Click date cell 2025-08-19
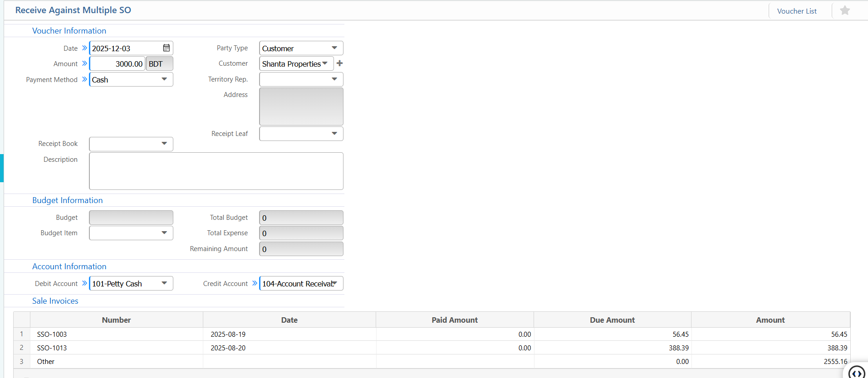The height and width of the screenshot is (378, 868). 289,334
